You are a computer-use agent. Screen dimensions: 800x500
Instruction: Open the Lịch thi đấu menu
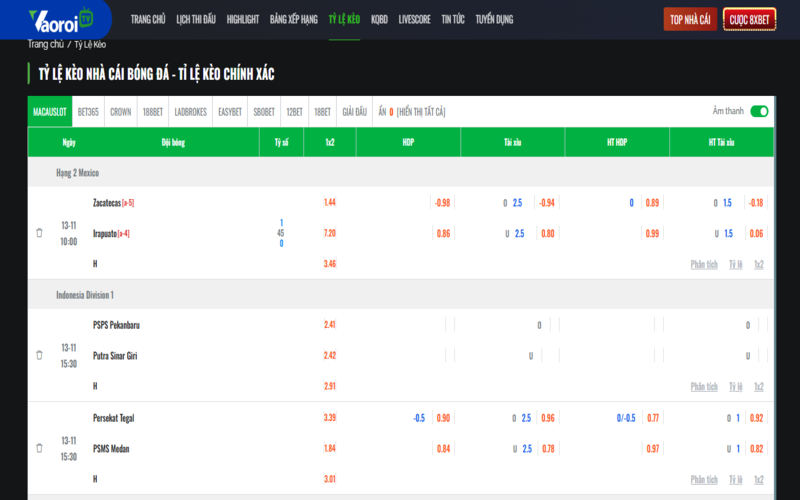(x=196, y=19)
